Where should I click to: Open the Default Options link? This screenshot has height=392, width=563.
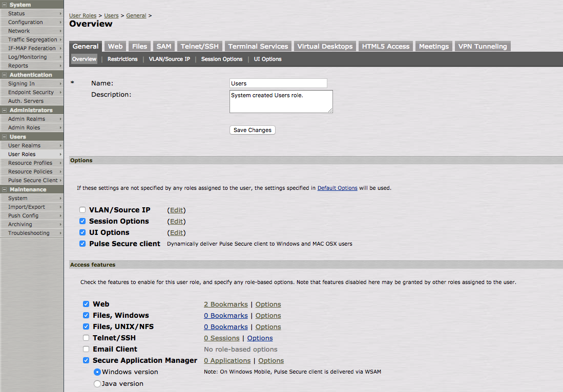coord(337,187)
